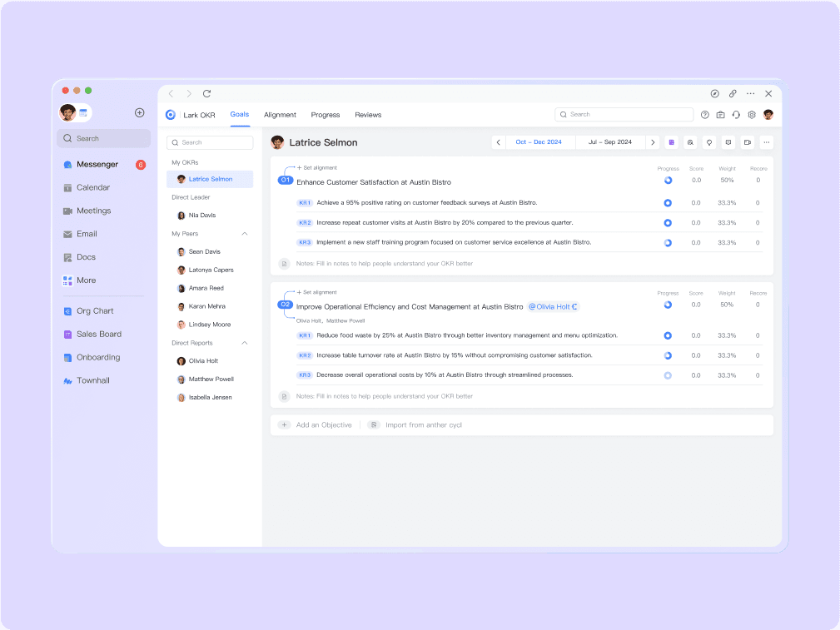Open Lark OKR home logo

[x=171, y=115]
